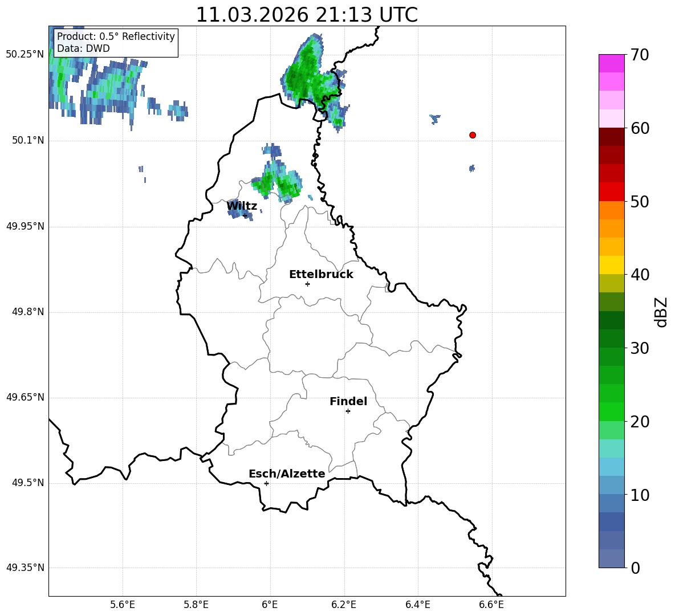The image size is (675, 616).
Task: Click the Wiltz station cross marker
Action: coord(245,215)
